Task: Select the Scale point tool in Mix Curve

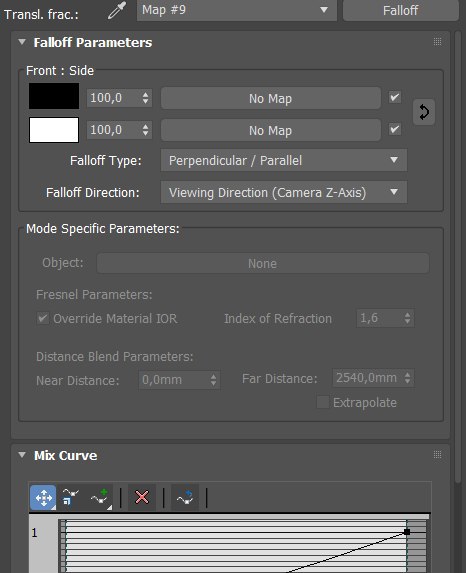Action: [x=70, y=497]
